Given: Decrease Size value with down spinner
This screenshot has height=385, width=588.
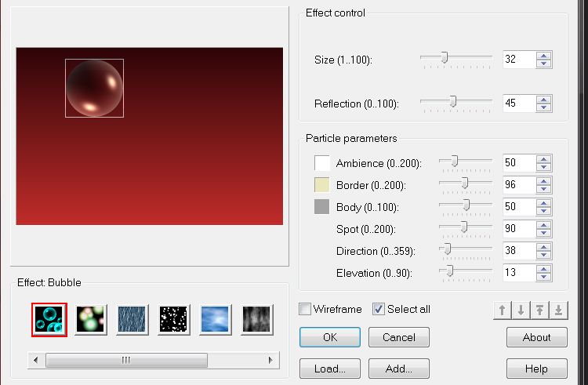Looking at the screenshot, I should tap(544, 64).
